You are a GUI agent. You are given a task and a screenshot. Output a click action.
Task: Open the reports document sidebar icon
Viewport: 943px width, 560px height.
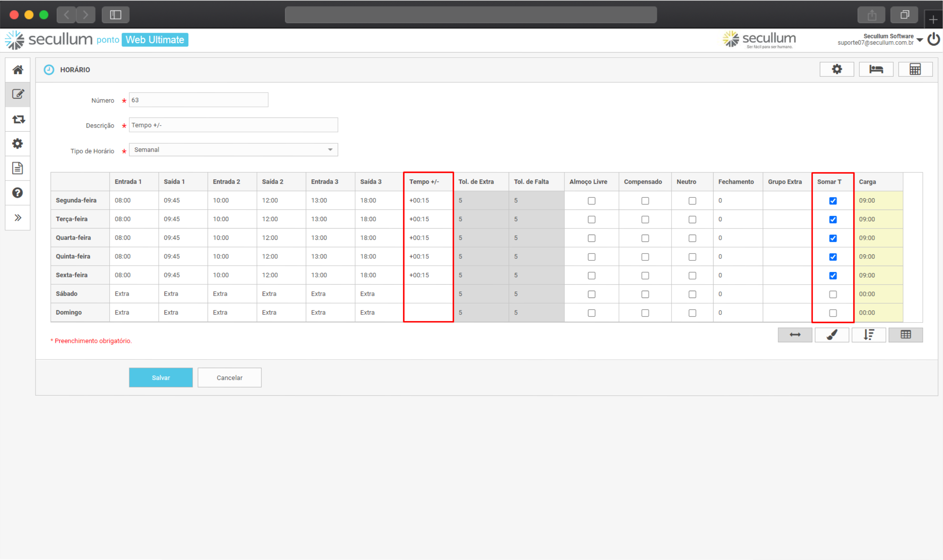click(x=17, y=168)
